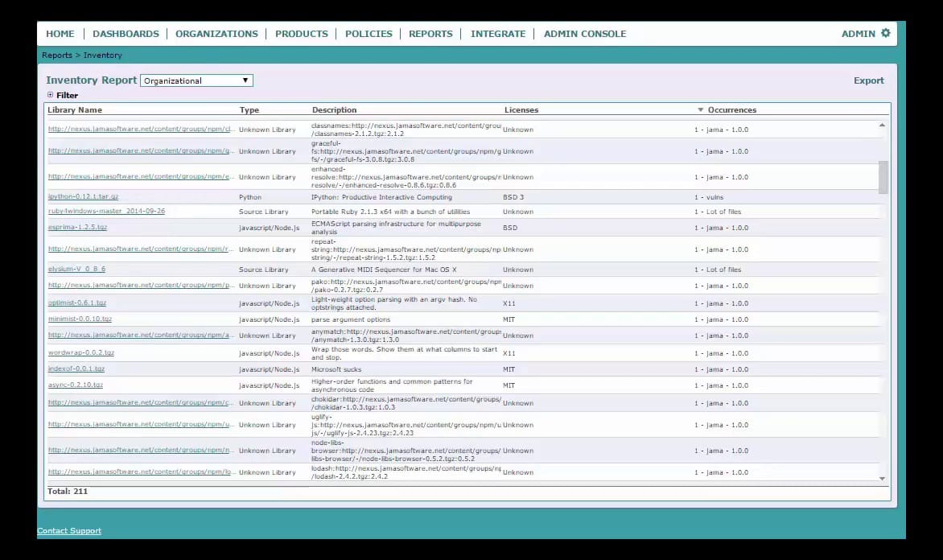
Task: Click the Reports breadcrumb link
Action: tap(56, 55)
